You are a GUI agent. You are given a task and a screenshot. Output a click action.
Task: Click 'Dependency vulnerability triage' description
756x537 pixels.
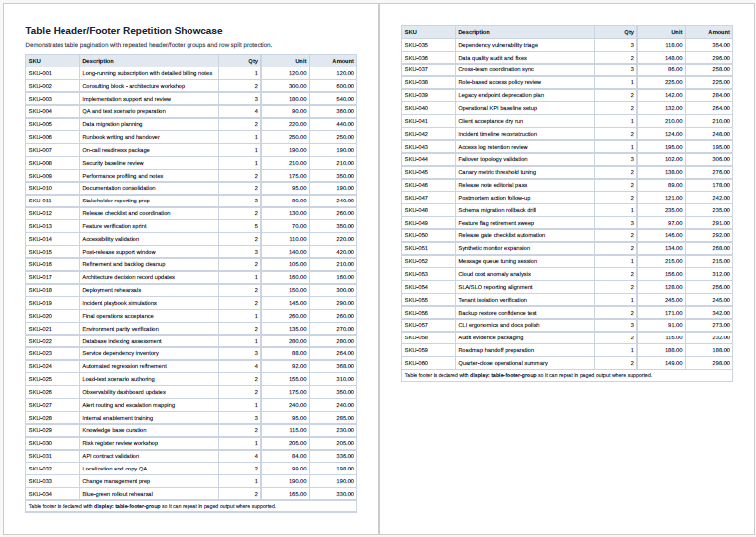coord(498,45)
